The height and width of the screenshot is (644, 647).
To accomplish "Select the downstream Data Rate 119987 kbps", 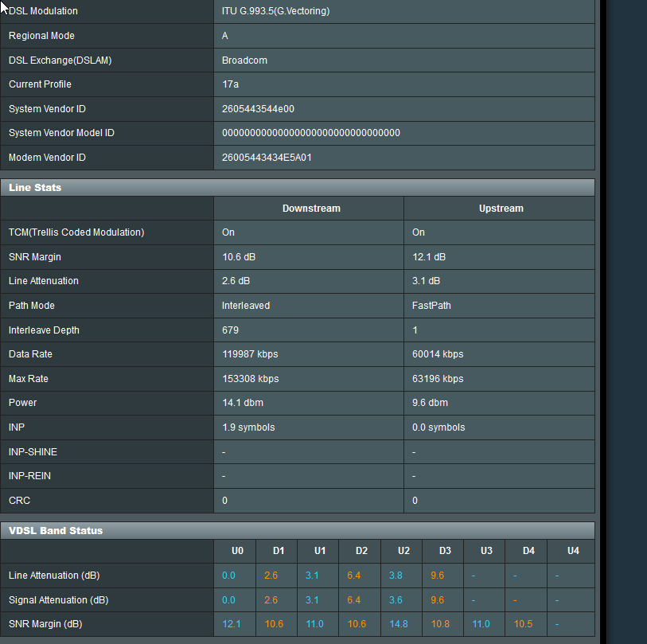I will tap(250, 354).
